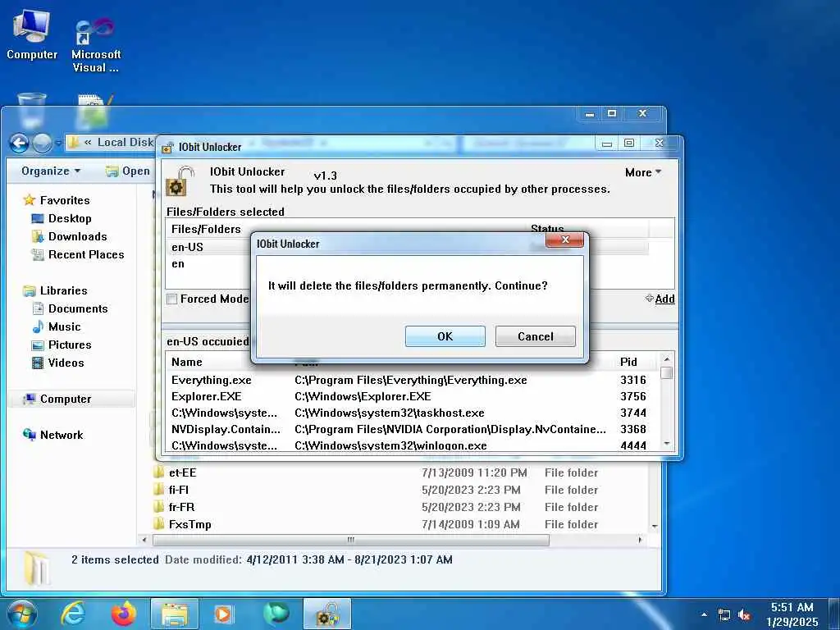
Task: Select the Explorer.EXE process row
Action: point(413,396)
